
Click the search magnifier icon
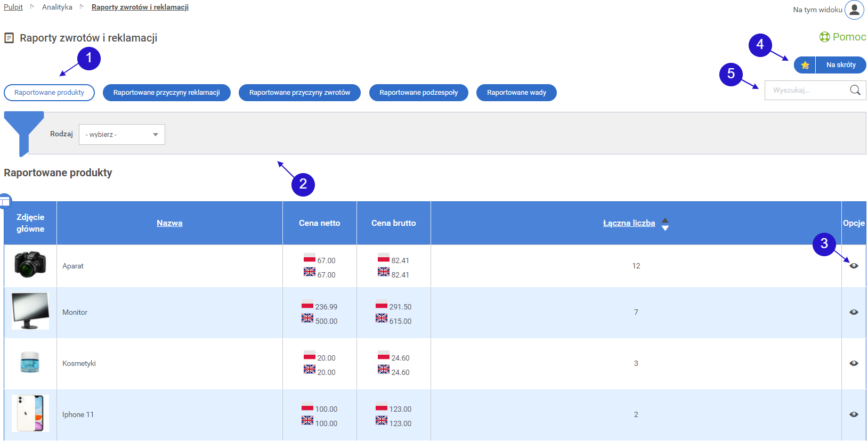tap(855, 91)
